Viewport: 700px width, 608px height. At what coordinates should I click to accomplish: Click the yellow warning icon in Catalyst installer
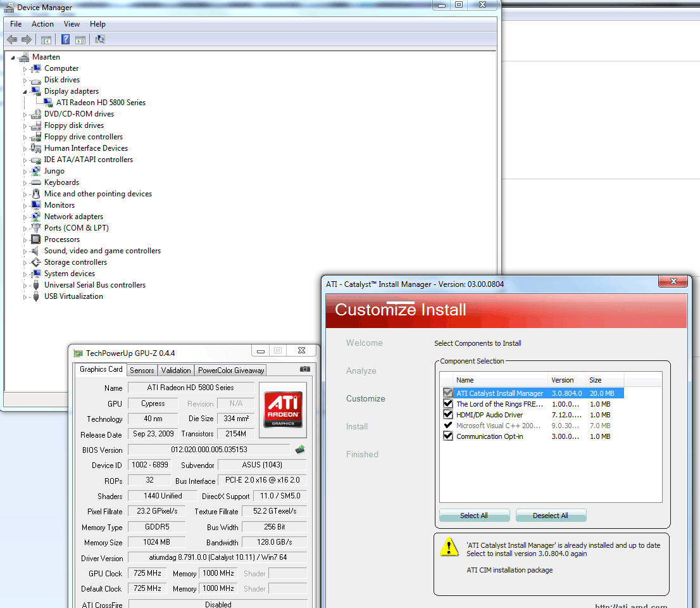coord(449,547)
